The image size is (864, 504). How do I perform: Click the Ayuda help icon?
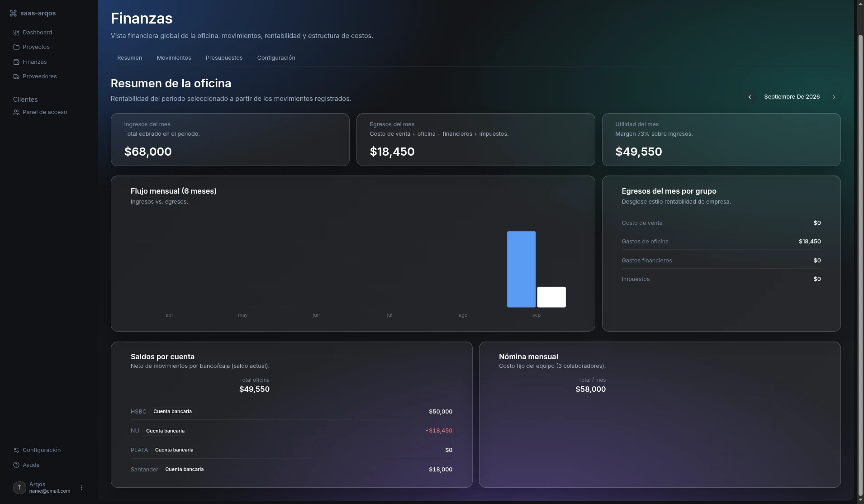(x=16, y=465)
